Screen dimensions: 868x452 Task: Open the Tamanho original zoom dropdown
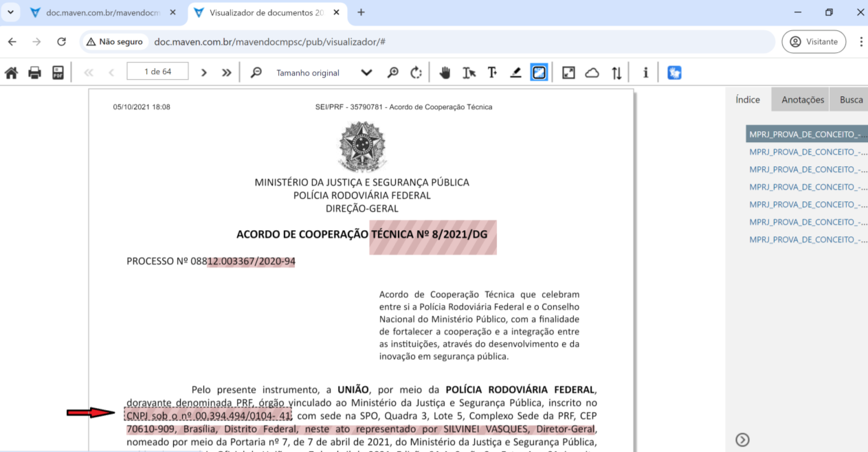click(x=323, y=73)
